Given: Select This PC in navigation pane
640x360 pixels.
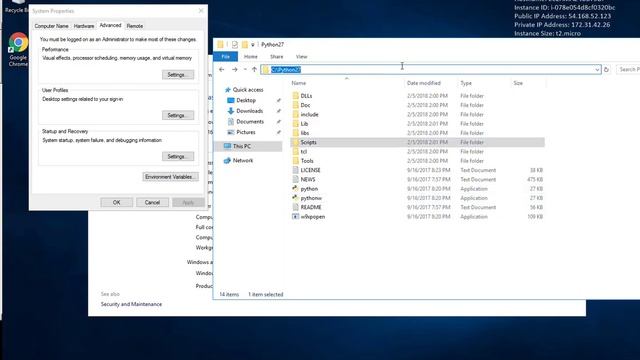Looking at the screenshot, I should coord(242,146).
